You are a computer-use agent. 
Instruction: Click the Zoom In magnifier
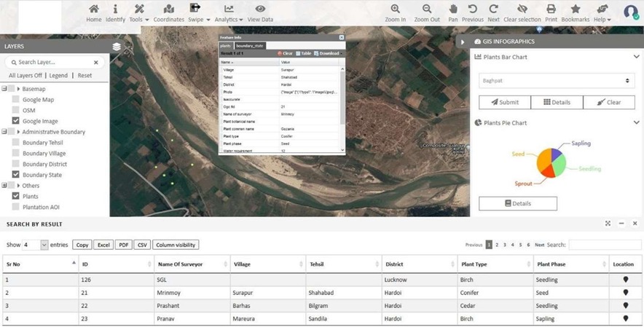395,10
